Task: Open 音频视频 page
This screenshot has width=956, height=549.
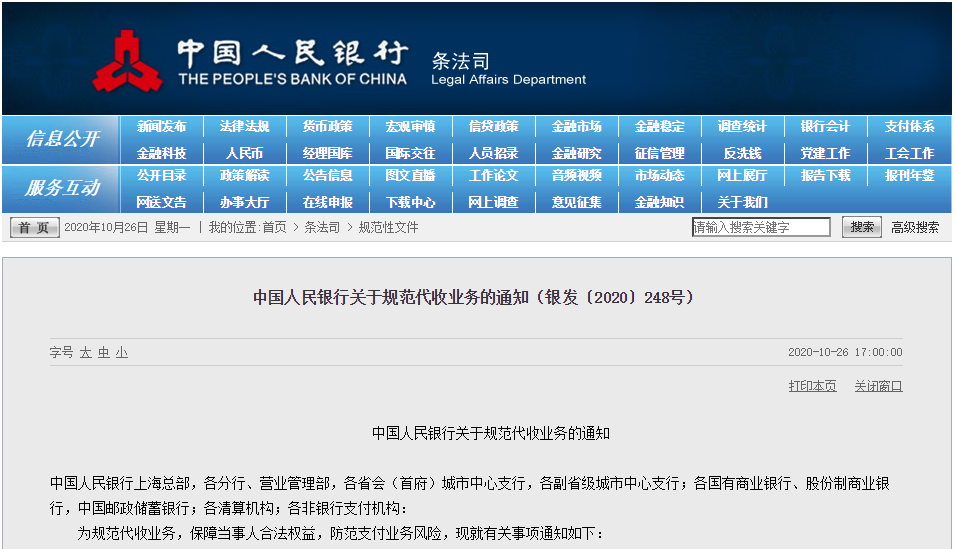Action: point(576,175)
